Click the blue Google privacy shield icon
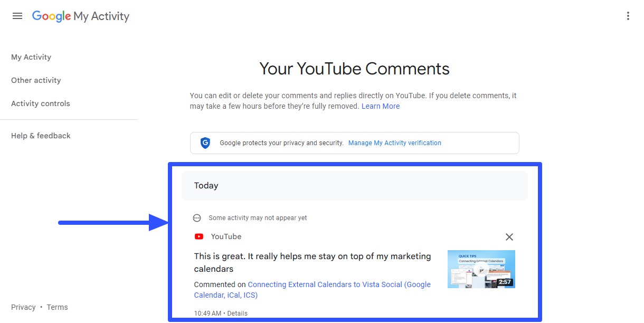The image size is (644, 323). pos(205,142)
